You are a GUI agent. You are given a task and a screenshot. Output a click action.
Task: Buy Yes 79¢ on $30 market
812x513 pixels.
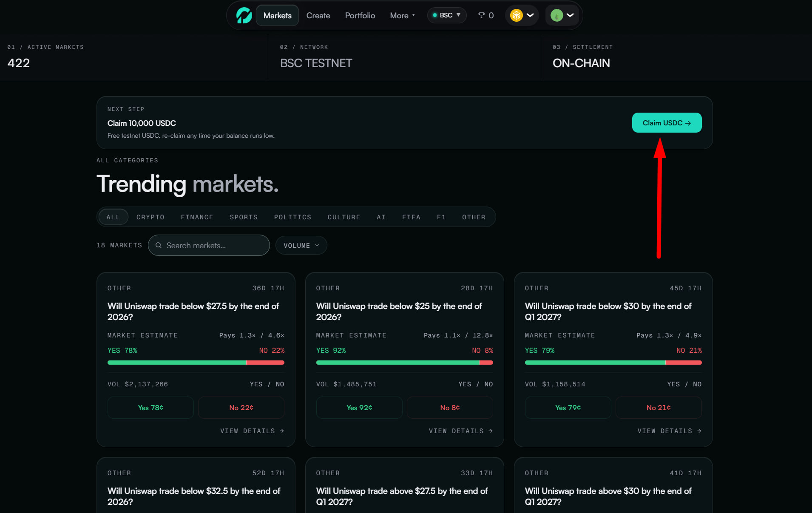click(x=568, y=407)
